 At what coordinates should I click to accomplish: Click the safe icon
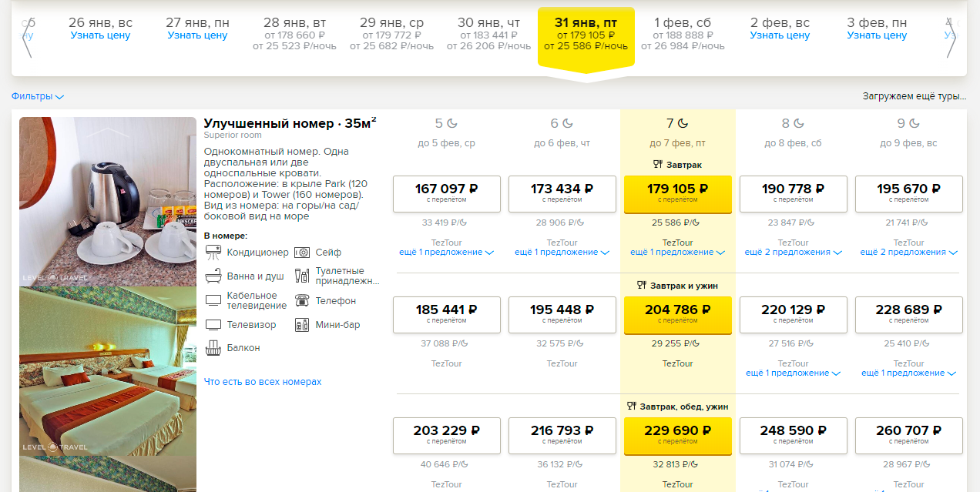click(x=302, y=252)
